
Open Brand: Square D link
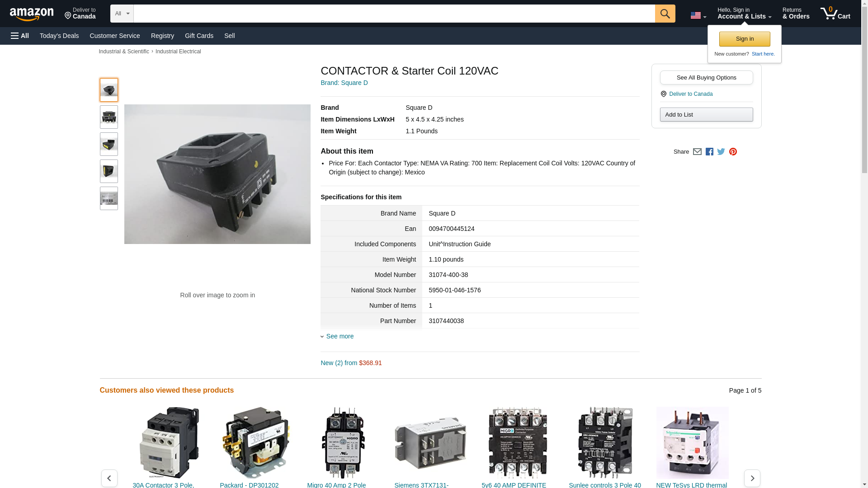click(344, 83)
